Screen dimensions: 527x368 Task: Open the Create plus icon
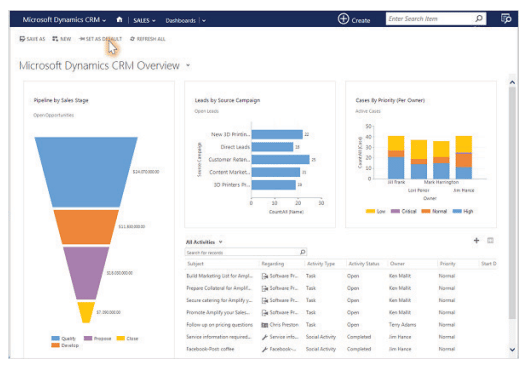click(343, 19)
